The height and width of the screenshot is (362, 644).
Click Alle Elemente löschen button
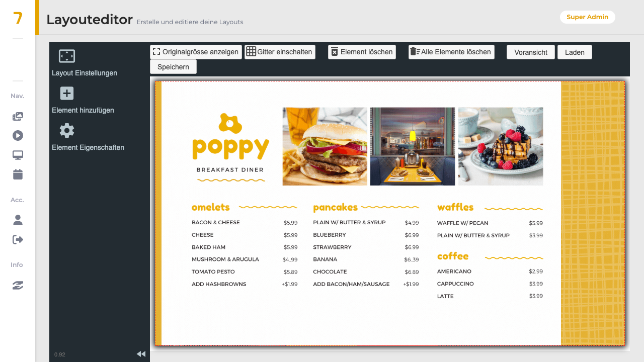point(451,52)
